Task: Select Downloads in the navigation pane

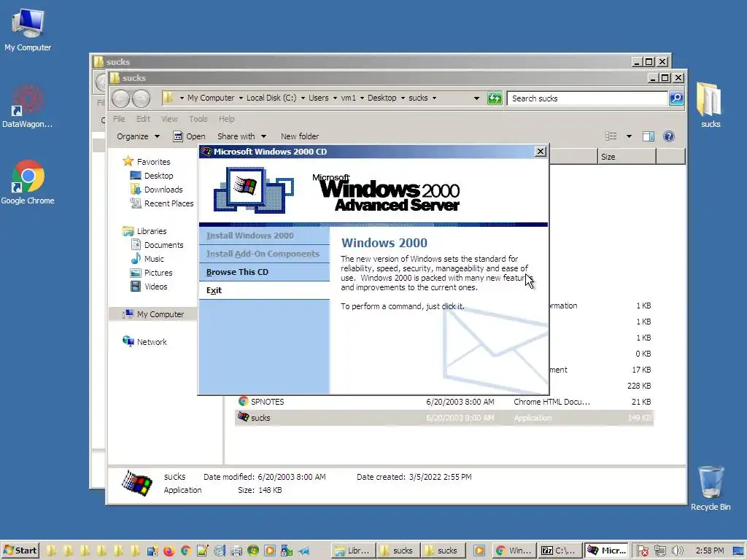Action: [157, 190]
